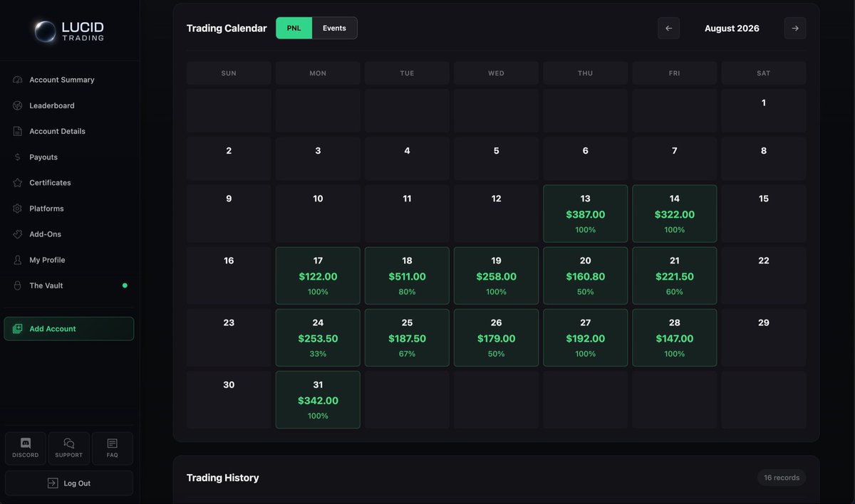Open Add-Ons page
855x504 pixels.
(69, 234)
